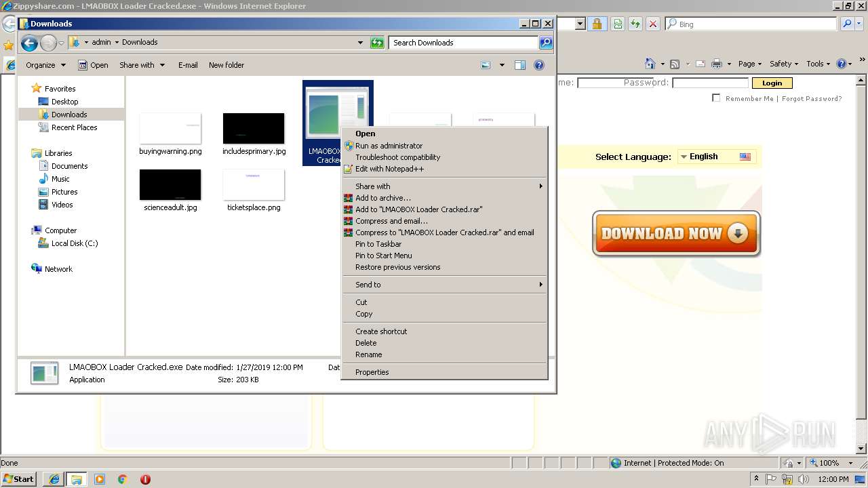
Task: Click the red Opera-style taskbar icon
Action: [145, 479]
